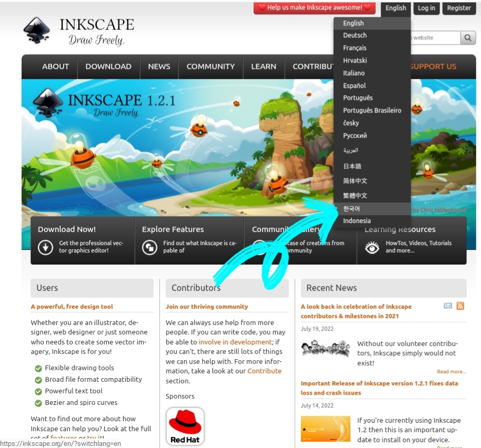Pick العربية from the language menu
The height and width of the screenshot is (448, 481).
372,150
